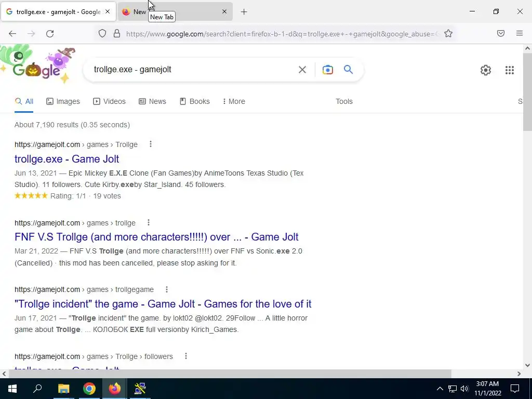This screenshot has width=532, height=399.
Task: Click the scroll down arrow
Action: (527, 365)
